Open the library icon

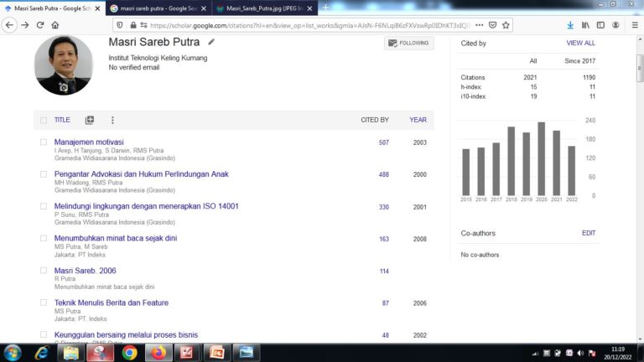click(x=585, y=25)
